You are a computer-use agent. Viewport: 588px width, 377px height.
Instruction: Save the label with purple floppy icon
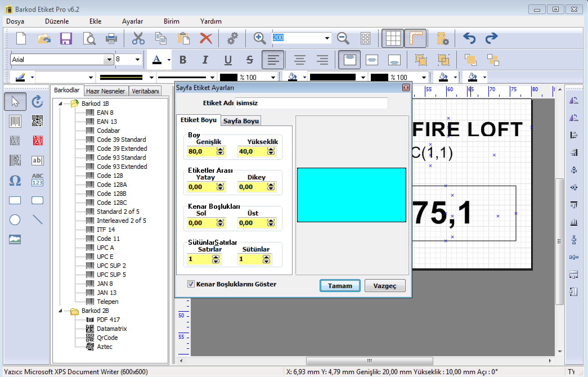point(66,38)
